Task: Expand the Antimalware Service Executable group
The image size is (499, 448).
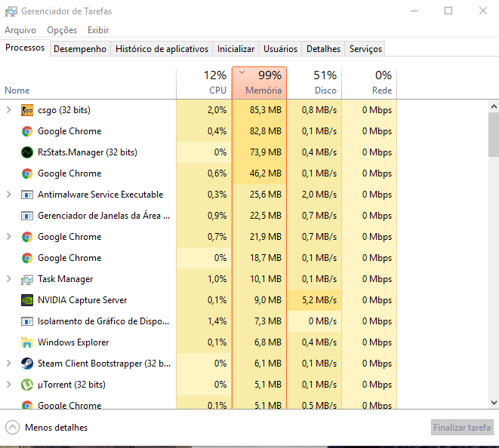Action: click(x=9, y=195)
